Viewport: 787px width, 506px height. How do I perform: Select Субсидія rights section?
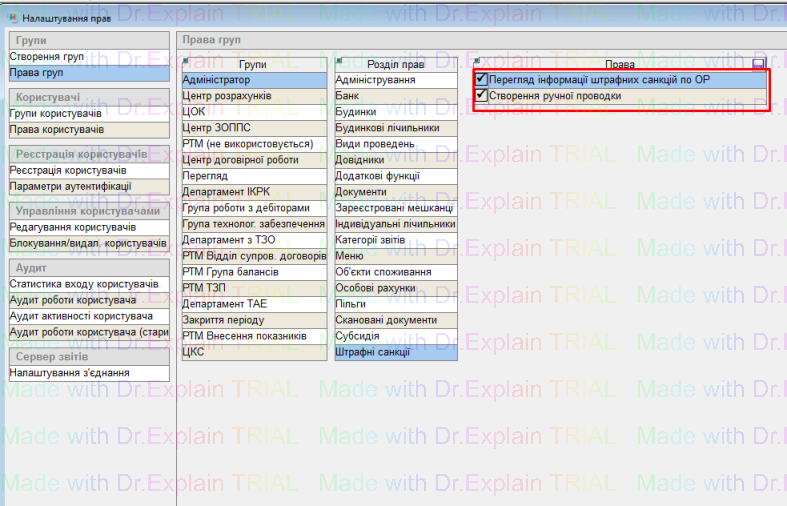tap(395, 336)
